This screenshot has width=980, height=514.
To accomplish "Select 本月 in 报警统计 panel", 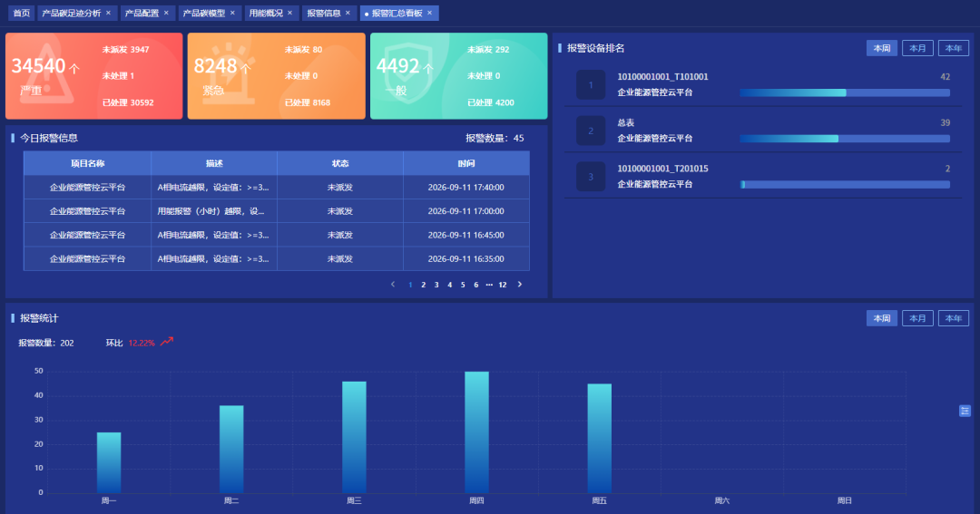I will [x=917, y=318].
